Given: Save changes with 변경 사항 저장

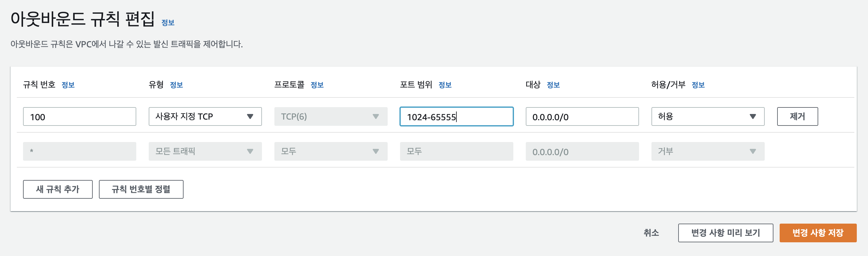Looking at the screenshot, I should point(818,233).
